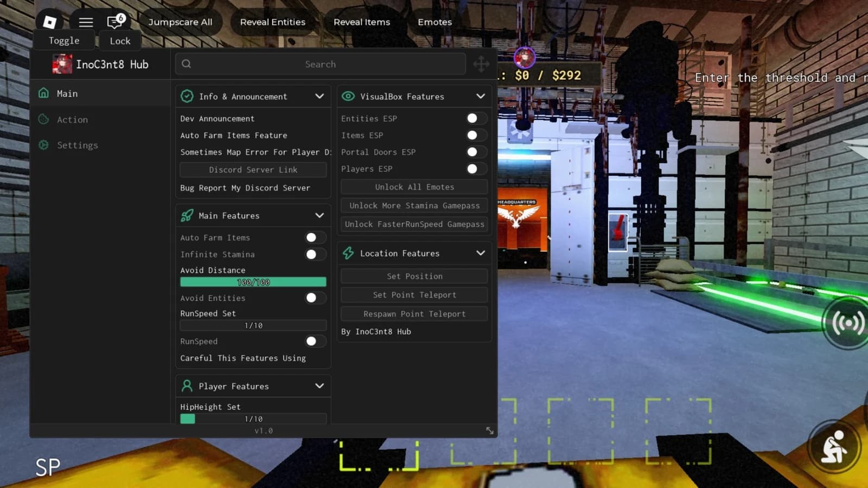Switch to the Action tab
Screen dimensions: 868x488
coord(100,119)
